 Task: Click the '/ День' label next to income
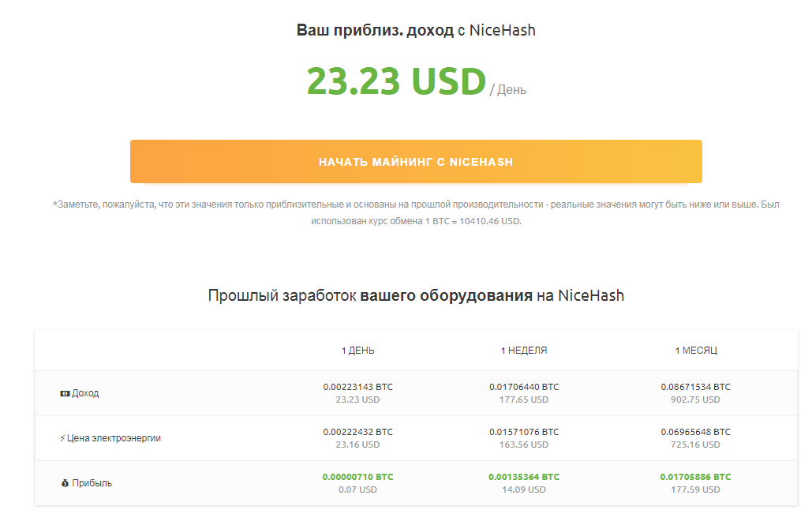click(x=508, y=90)
